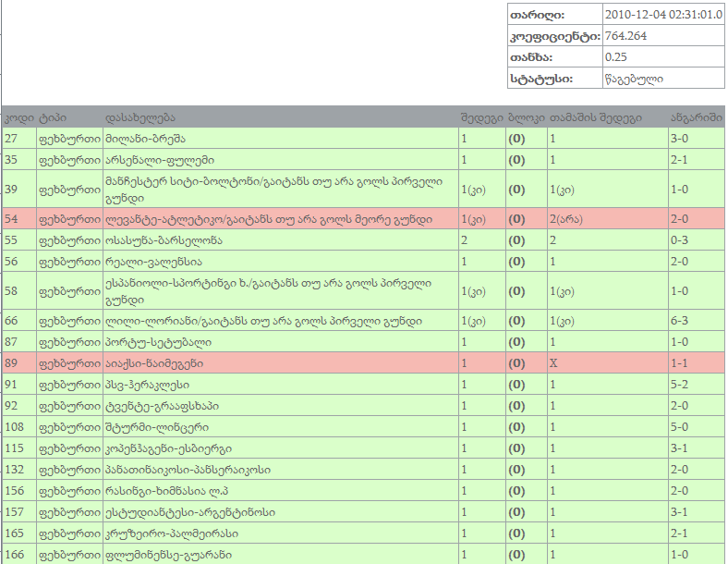
Task: Click ფეხბურთი type cell in row 156
Action: (x=69, y=491)
